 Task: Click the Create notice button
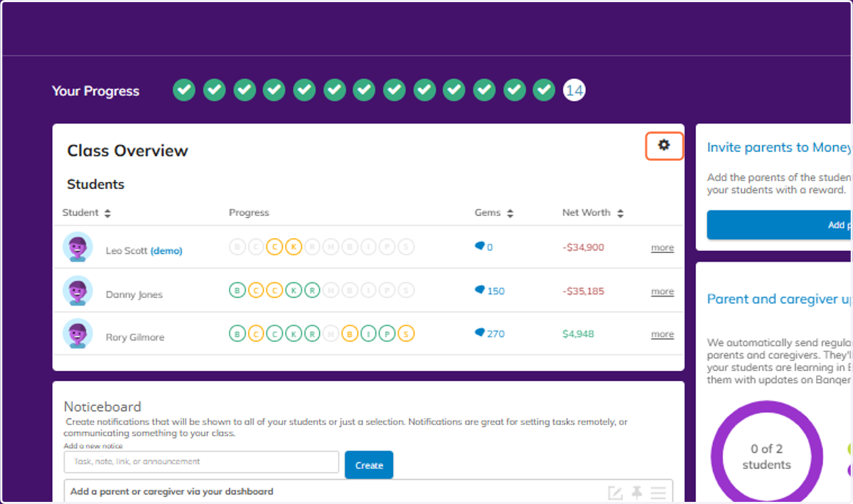click(369, 465)
